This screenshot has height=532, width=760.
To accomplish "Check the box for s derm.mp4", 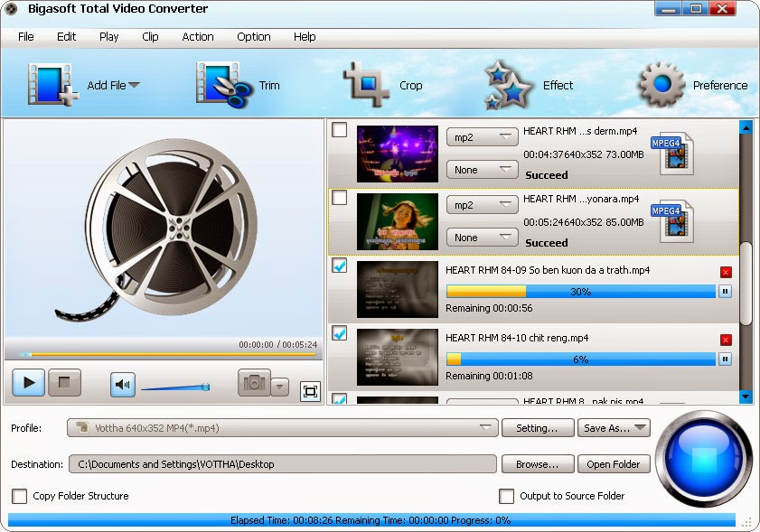I will click(x=339, y=130).
